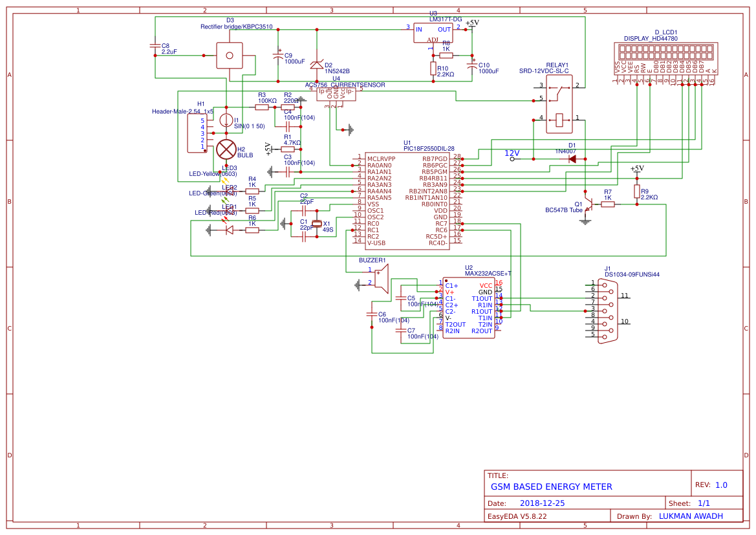Click the R1 4.7KΩ resistor symbol
Viewport: 756px width, 535px height.
click(x=288, y=149)
